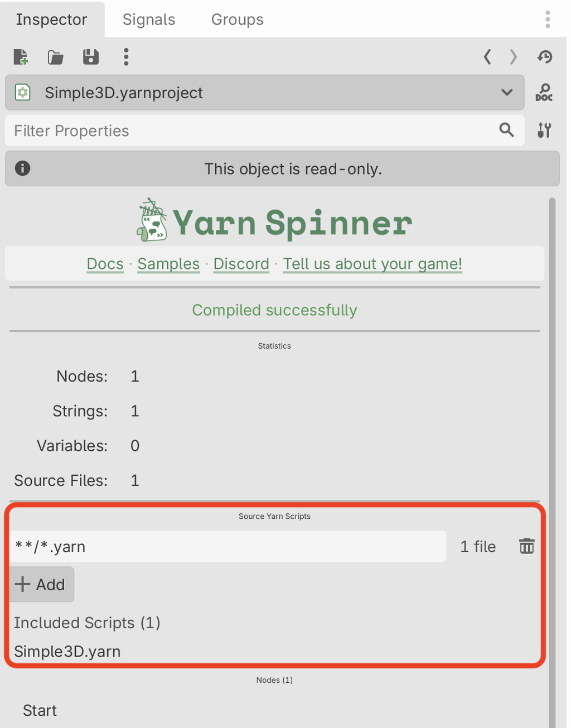
Task: Switch to the Signals tab
Action: click(x=149, y=20)
